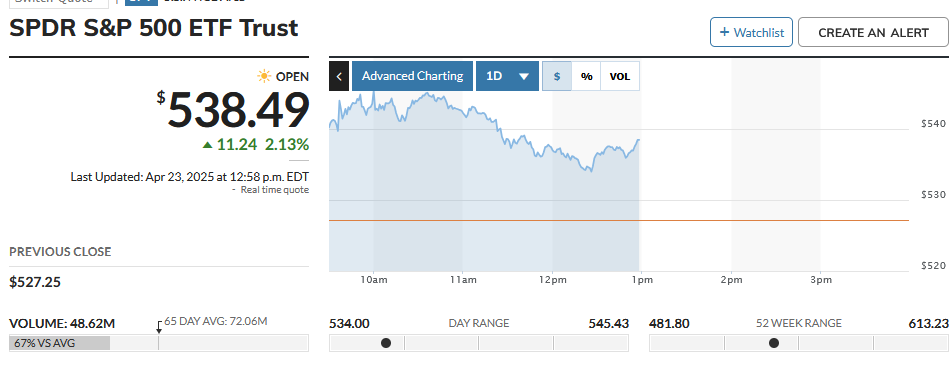The width and height of the screenshot is (951, 391).
Task: Click the sun market-open icon
Action: pos(264,76)
